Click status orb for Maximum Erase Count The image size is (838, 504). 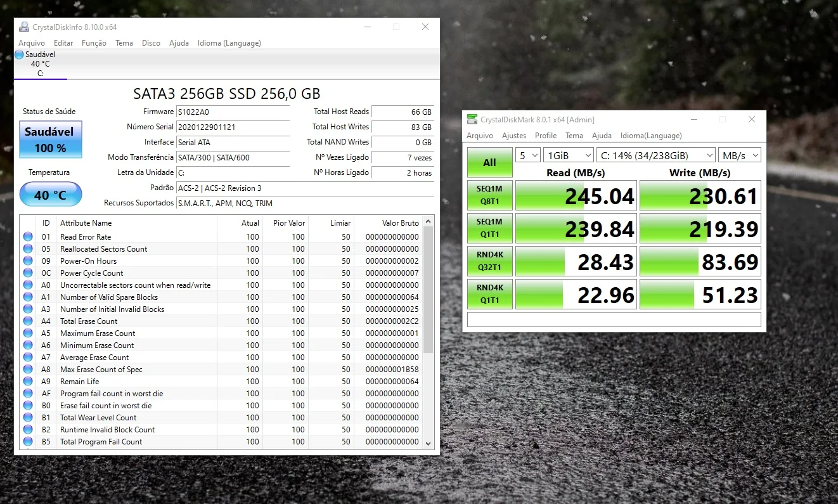(28, 333)
